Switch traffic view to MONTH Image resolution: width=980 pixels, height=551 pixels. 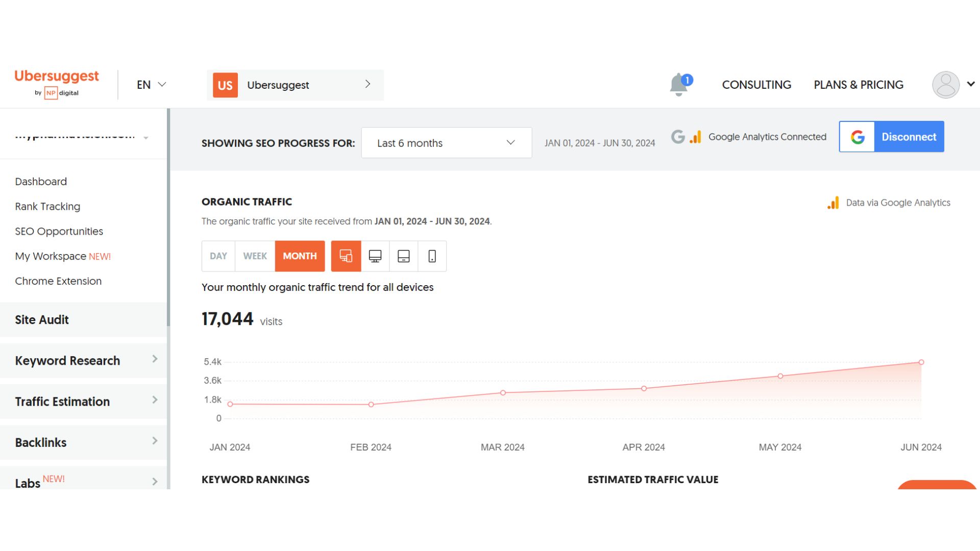(x=300, y=256)
